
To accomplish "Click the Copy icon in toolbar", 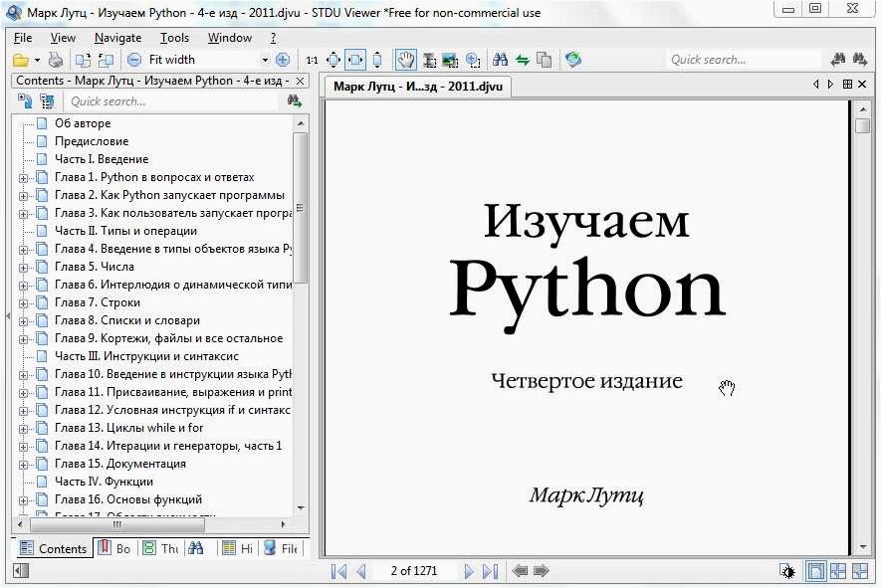I will pyautogui.click(x=544, y=60).
